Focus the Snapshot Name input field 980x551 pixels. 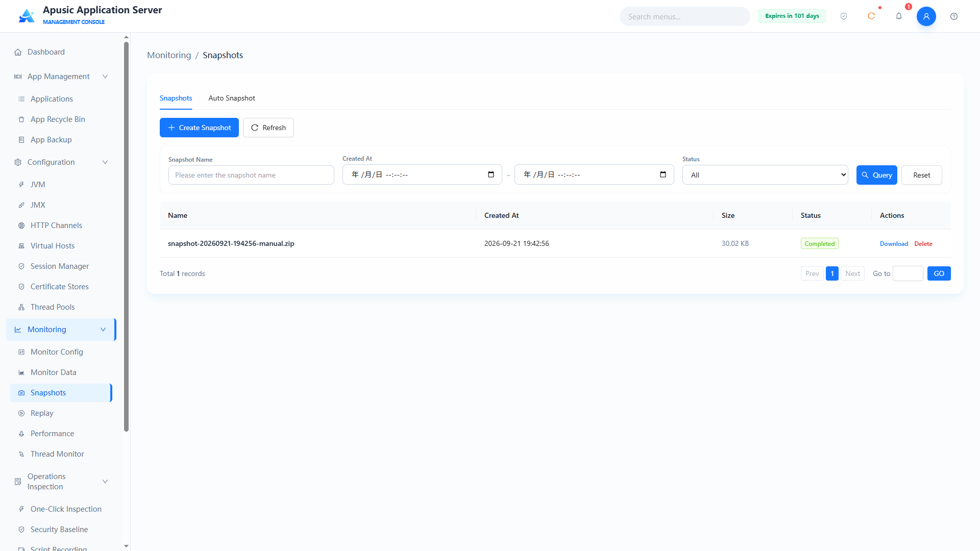(251, 175)
